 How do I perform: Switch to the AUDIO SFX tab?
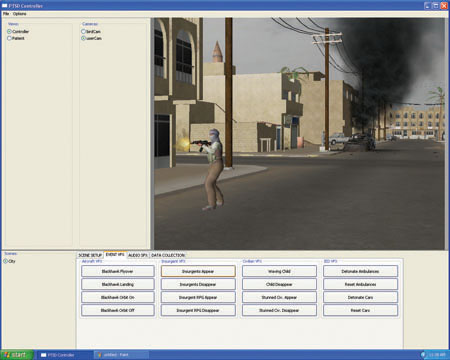click(x=138, y=255)
